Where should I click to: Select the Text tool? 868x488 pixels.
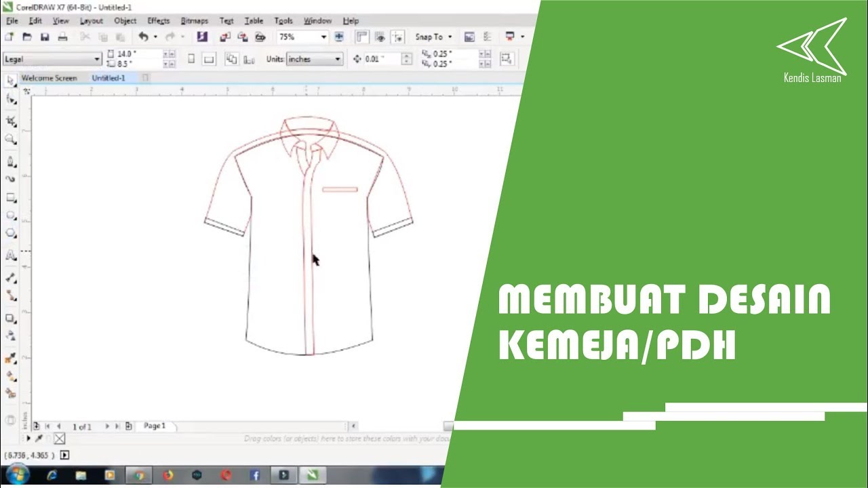tap(10, 256)
